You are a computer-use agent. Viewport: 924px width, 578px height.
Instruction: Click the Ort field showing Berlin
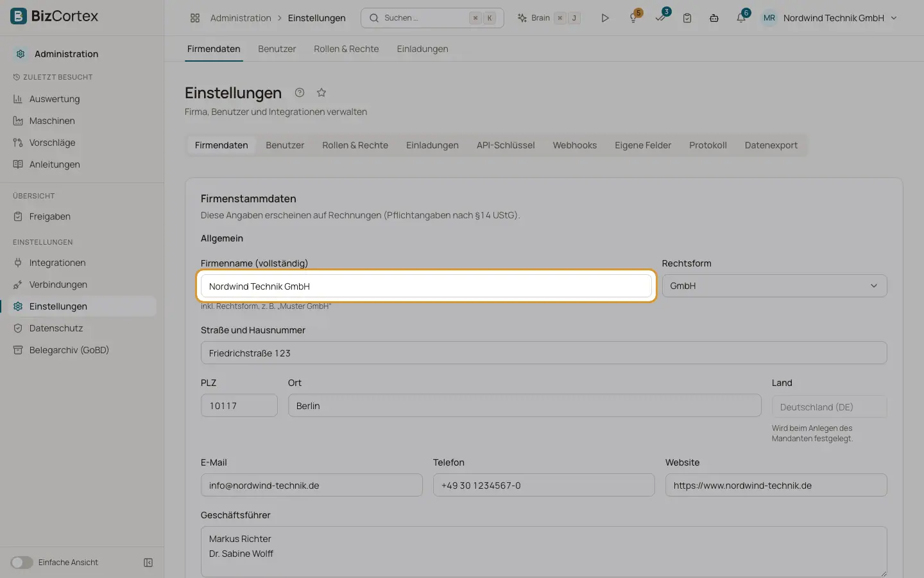[x=525, y=405]
